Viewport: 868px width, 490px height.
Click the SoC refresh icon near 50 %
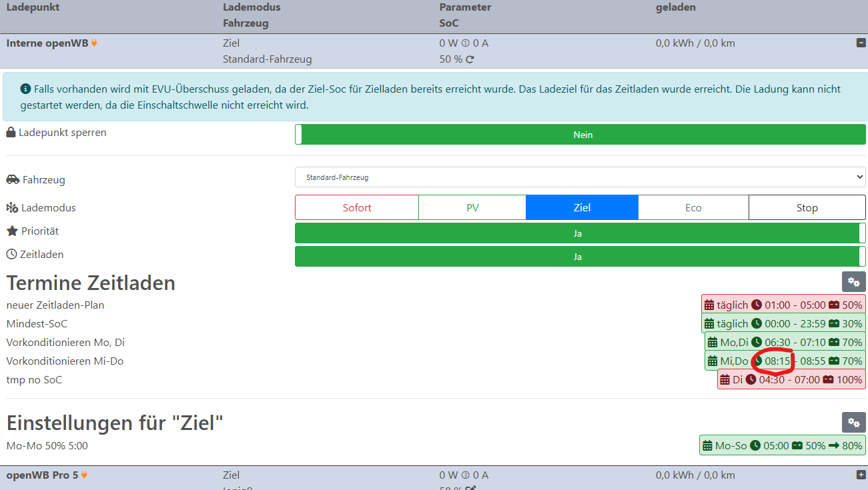coord(468,59)
